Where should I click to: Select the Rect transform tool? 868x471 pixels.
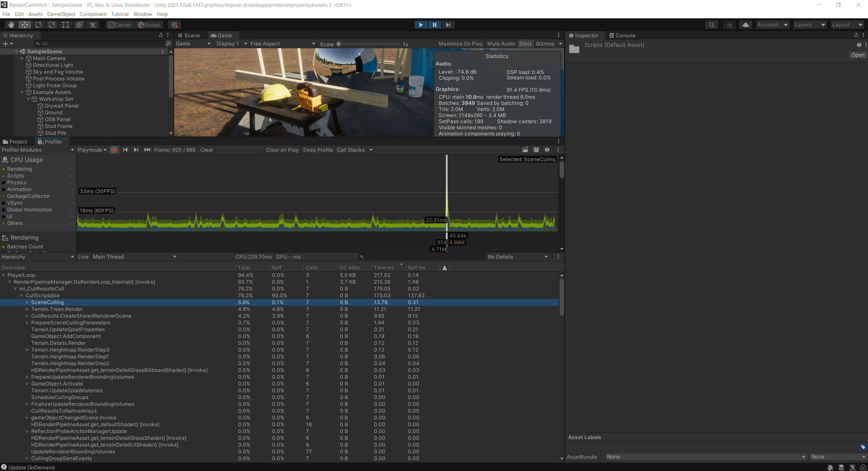pos(66,25)
